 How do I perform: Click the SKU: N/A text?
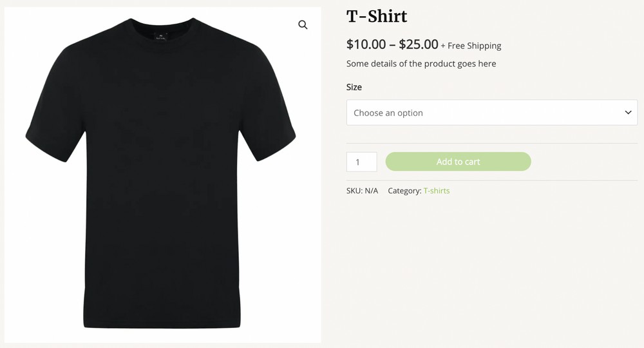(x=362, y=191)
